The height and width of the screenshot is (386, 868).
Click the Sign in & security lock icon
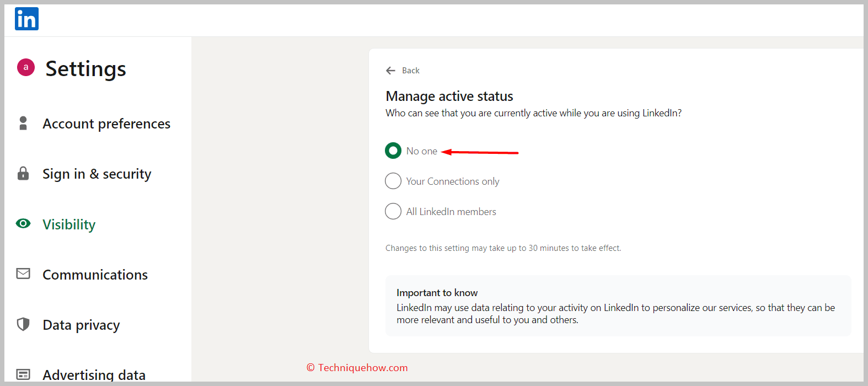(23, 173)
